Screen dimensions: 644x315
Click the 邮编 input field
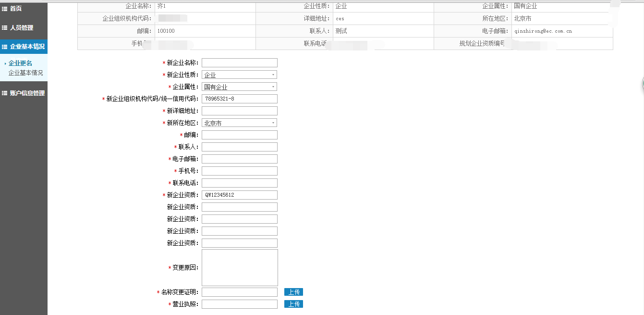239,135
